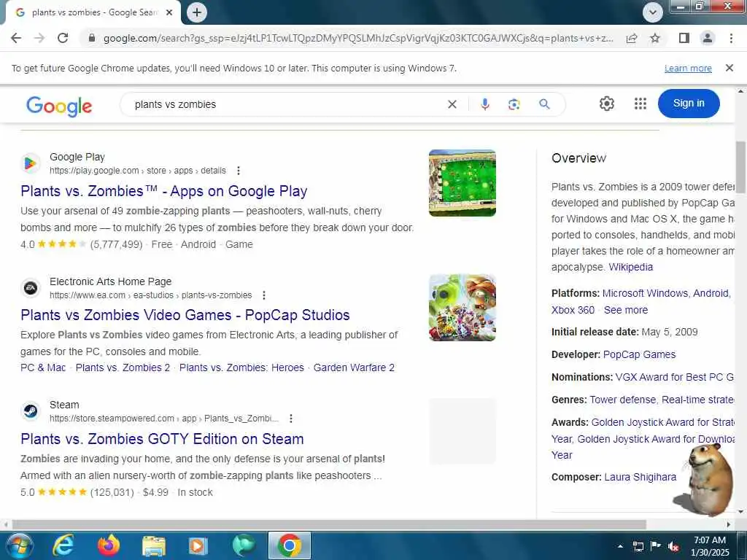Follow the PC & Mac sitelink

tap(43, 367)
